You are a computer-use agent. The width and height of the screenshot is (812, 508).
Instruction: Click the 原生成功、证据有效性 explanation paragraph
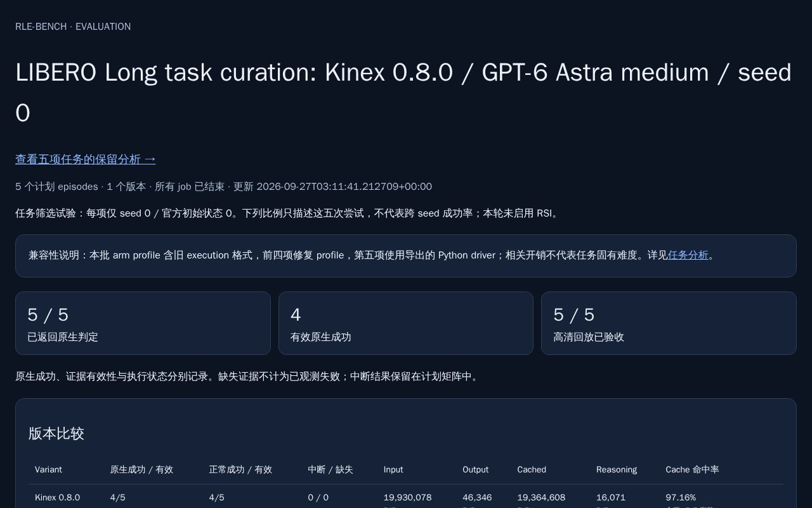pyautogui.click(x=248, y=377)
